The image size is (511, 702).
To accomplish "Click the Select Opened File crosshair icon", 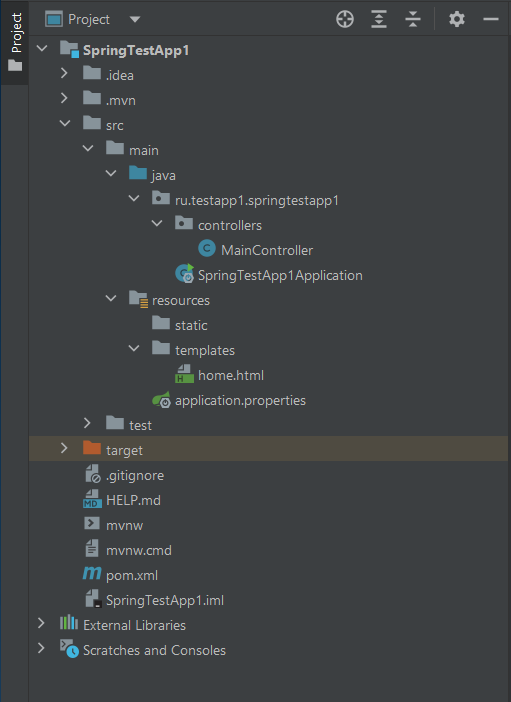I will click(345, 19).
